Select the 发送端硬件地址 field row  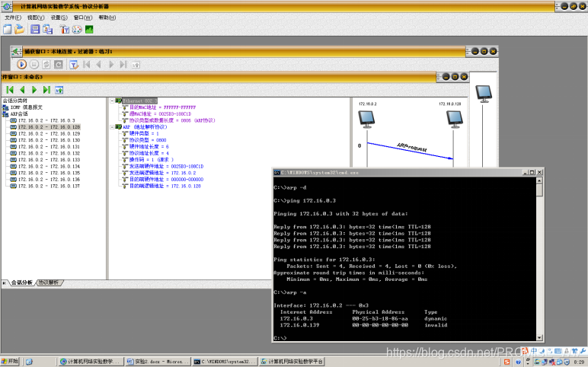click(x=167, y=167)
